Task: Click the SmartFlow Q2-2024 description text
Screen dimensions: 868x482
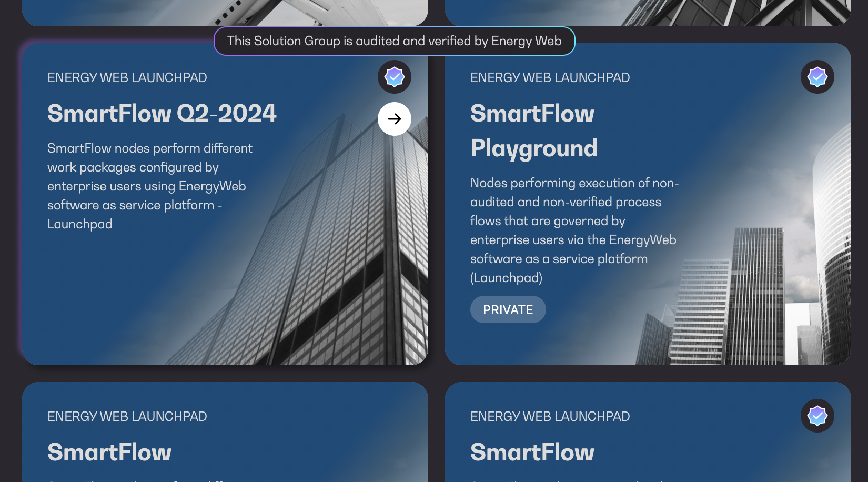Action: 150,186
